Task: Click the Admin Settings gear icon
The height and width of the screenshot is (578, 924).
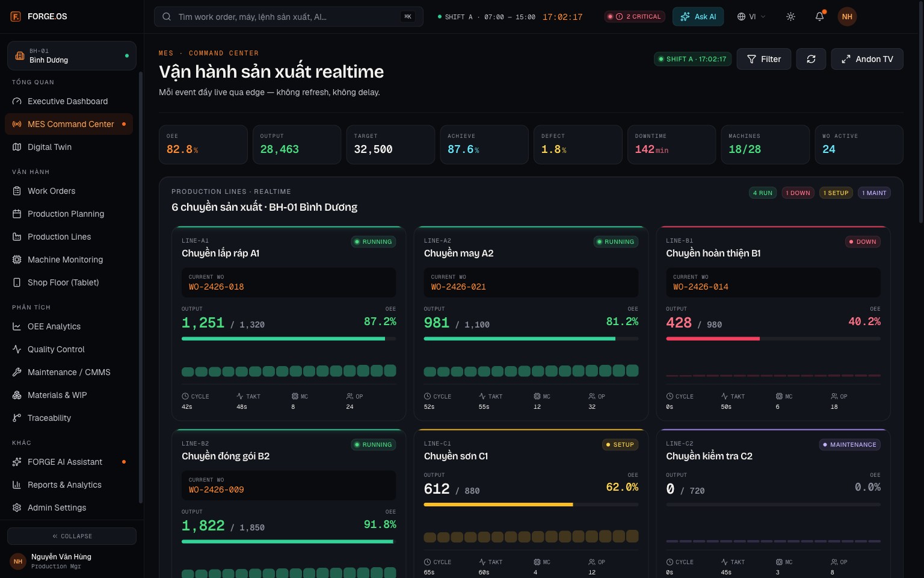Action: (17, 508)
